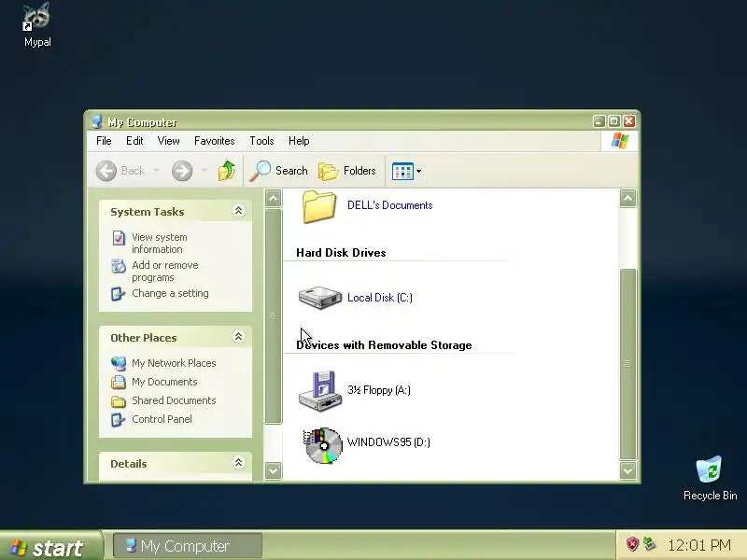The width and height of the screenshot is (747, 560).
Task: Open the Search magnifier toolbar button
Action: [278, 171]
